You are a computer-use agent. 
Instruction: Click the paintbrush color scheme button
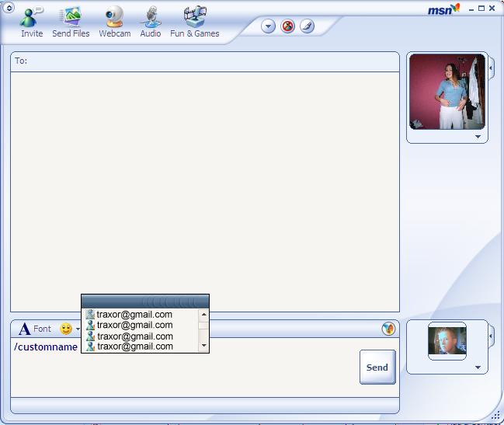(307, 26)
